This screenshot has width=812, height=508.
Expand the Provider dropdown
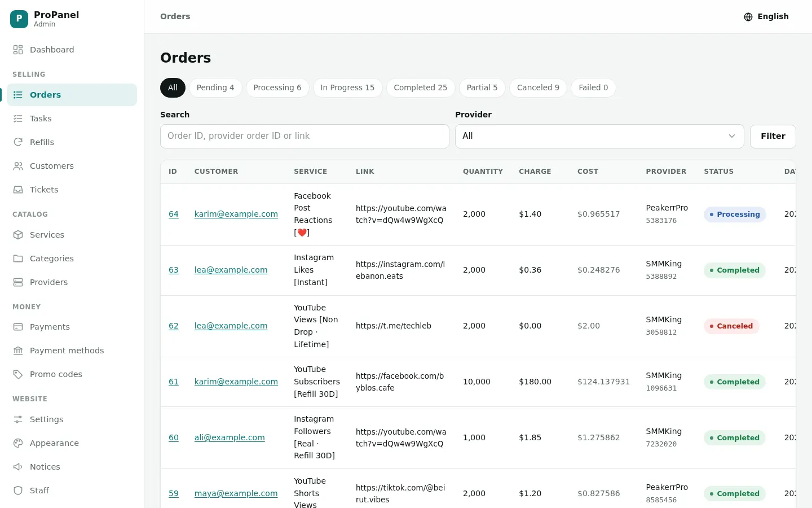pos(599,136)
